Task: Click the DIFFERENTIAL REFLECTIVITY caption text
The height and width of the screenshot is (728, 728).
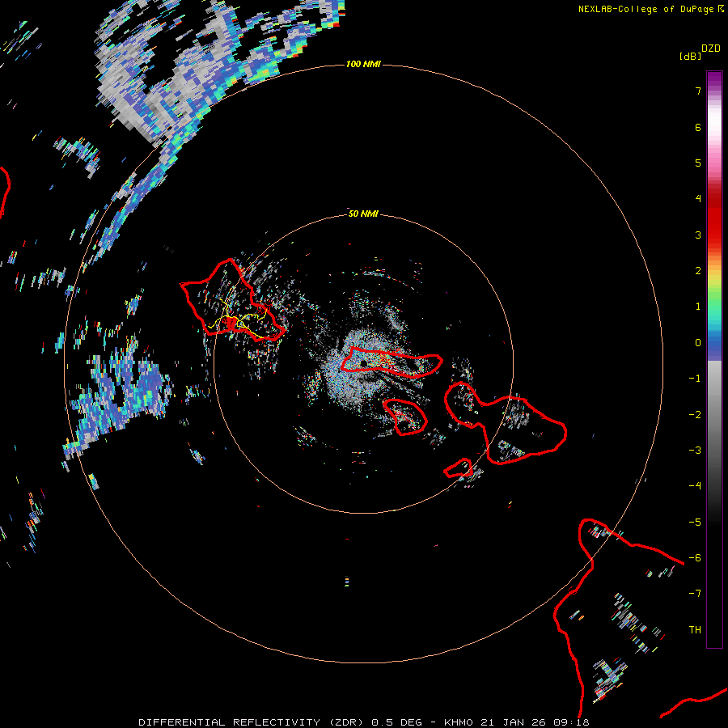Action: click(230, 722)
